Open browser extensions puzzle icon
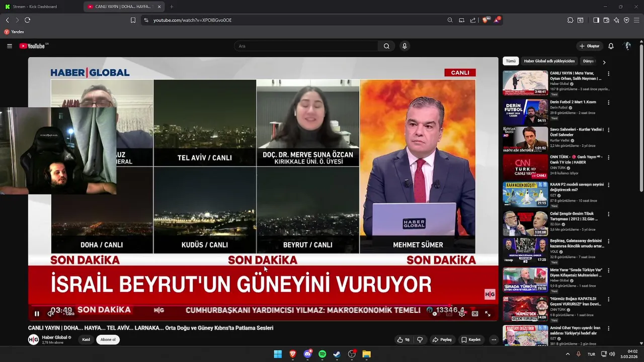644x362 pixels. click(x=570, y=20)
